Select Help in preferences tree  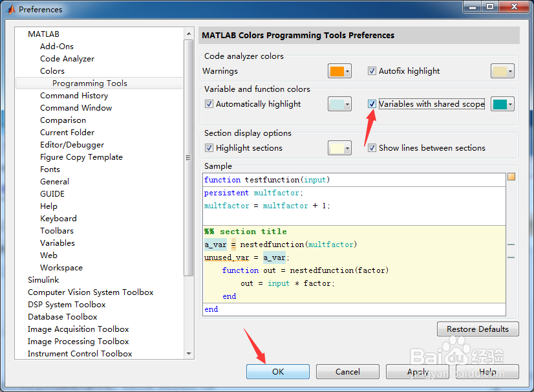pos(48,206)
